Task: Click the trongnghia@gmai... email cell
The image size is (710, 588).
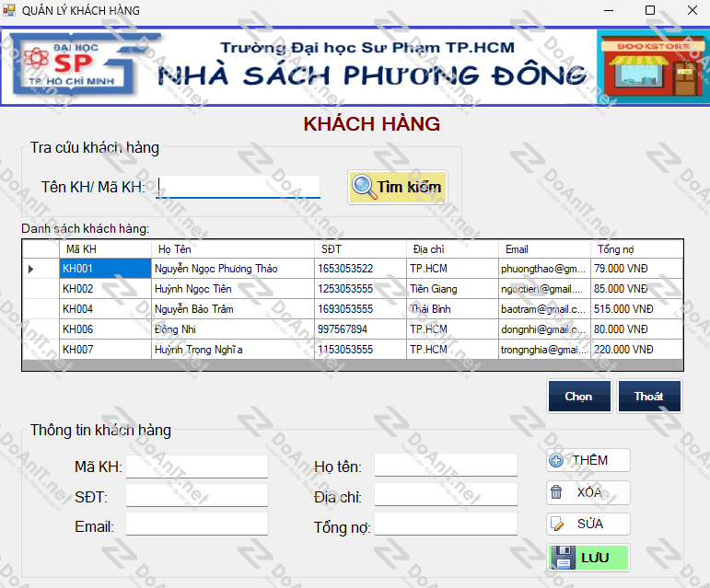Action: (x=545, y=350)
